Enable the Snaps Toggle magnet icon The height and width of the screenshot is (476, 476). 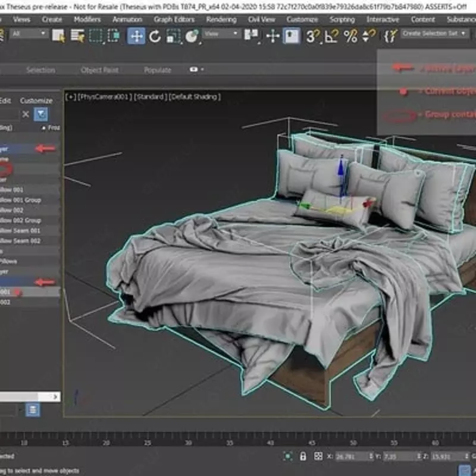pos(309,37)
